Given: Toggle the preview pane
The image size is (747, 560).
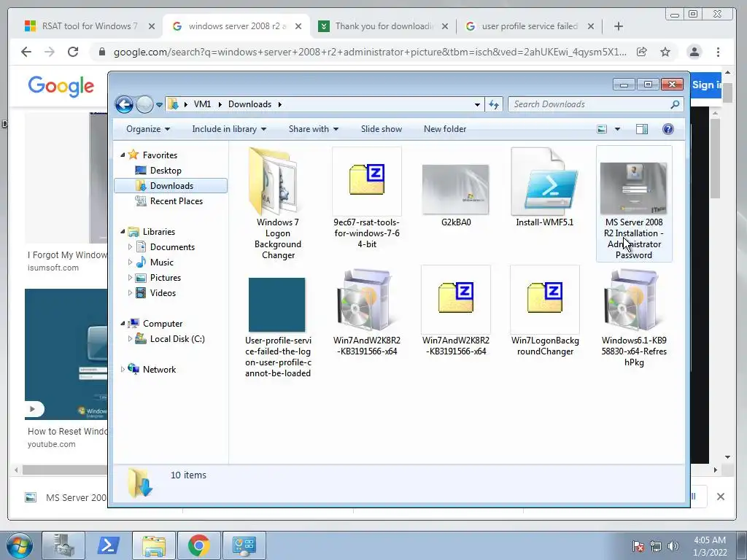Looking at the screenshot, I should point(642,129).
